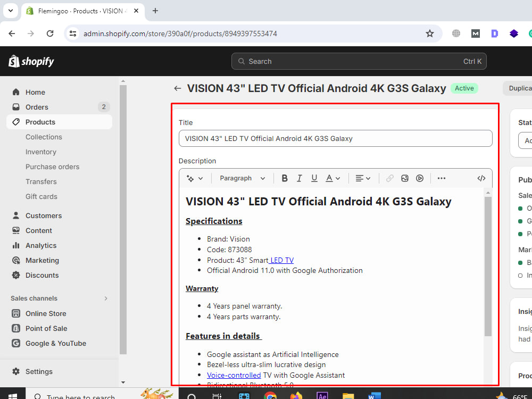Image resolution: width=532 pixels, height=399 pixels.
Task: Click the Discounts badge icon
Action: click(16, 275)
